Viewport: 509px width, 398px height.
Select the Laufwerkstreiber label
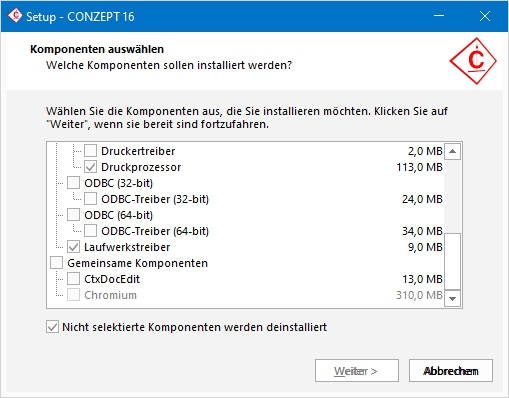127,247
